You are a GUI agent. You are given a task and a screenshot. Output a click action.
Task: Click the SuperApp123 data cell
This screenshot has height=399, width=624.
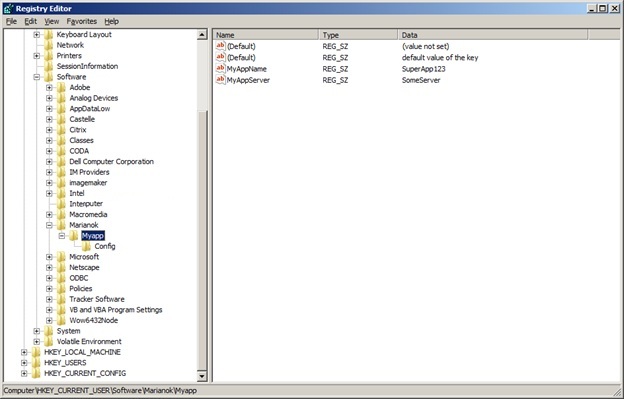tap(423, 69)
